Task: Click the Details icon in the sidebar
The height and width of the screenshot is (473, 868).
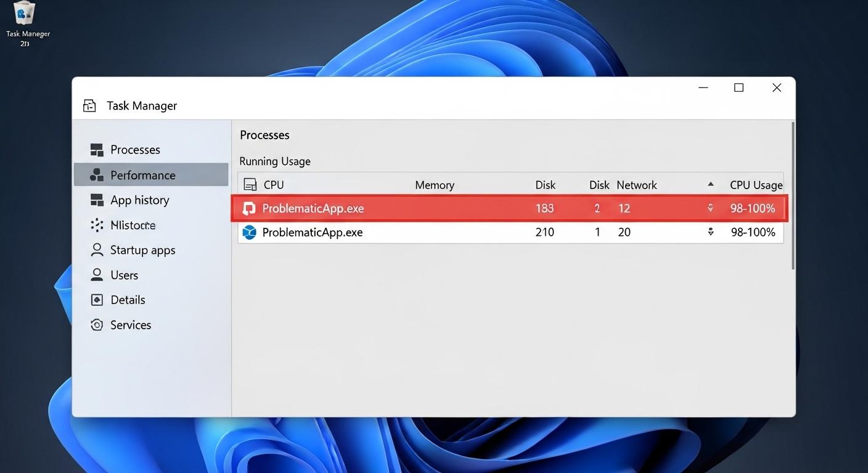Action: click(96, 299)
